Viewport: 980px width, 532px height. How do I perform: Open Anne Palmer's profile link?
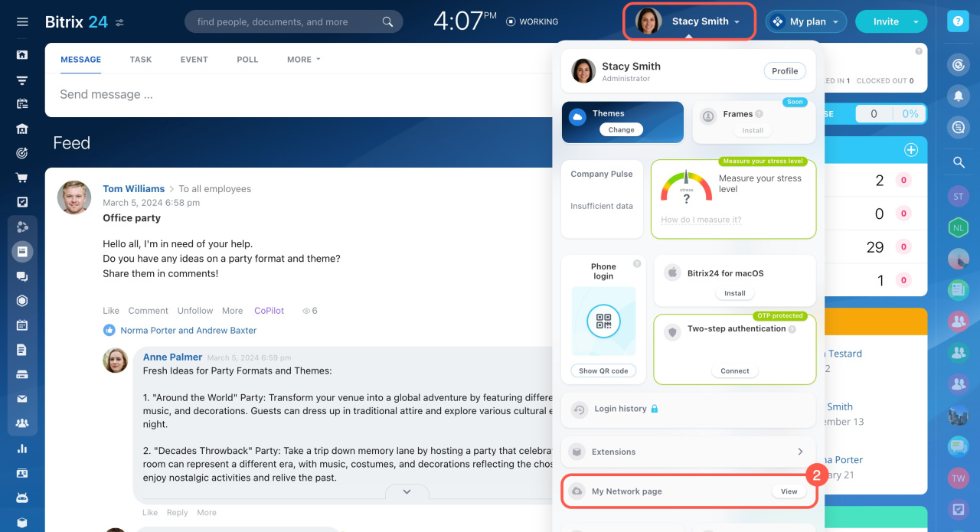(172, 357)
